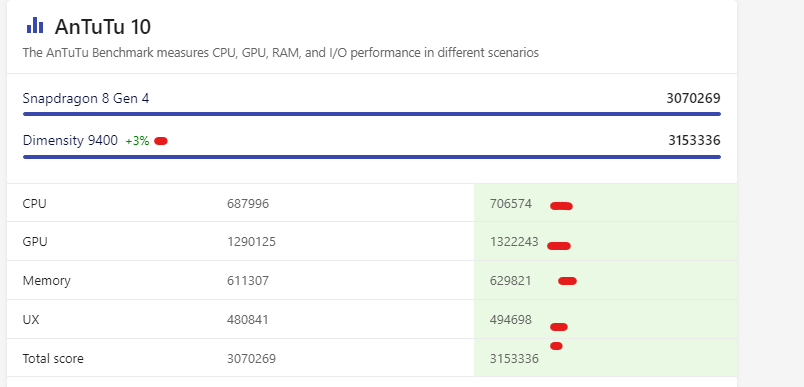Click the red mark next to 629821
Image resolution: width=804 pixels, height=387 pixels.
point(568,280)
